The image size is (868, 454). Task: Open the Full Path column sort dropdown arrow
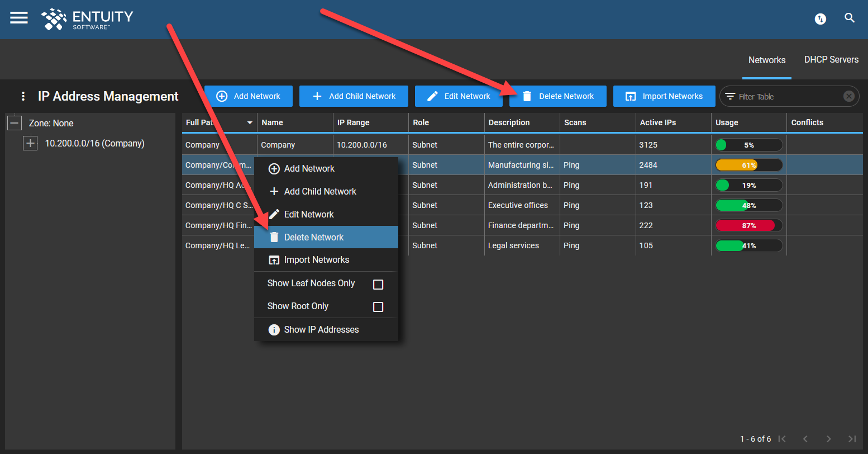click(250, 122)
